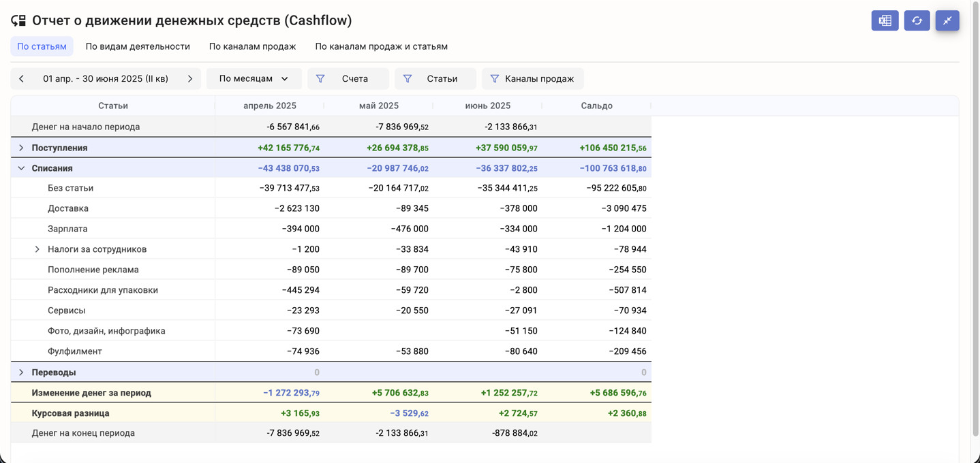Viewport: 980px width, 463px height.
Task: Click the Сальдо column header
Action: click(x=596, y=106)
